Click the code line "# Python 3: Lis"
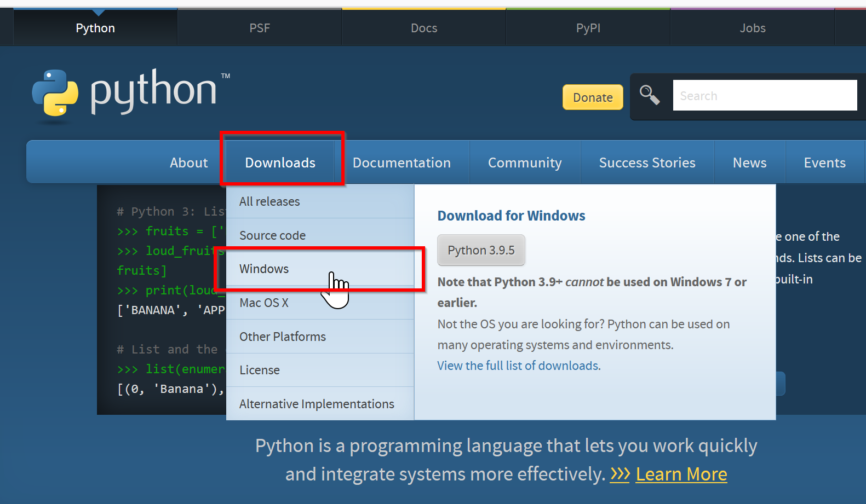This screenshot has height=504, width=866. click(x=171, y=212)
